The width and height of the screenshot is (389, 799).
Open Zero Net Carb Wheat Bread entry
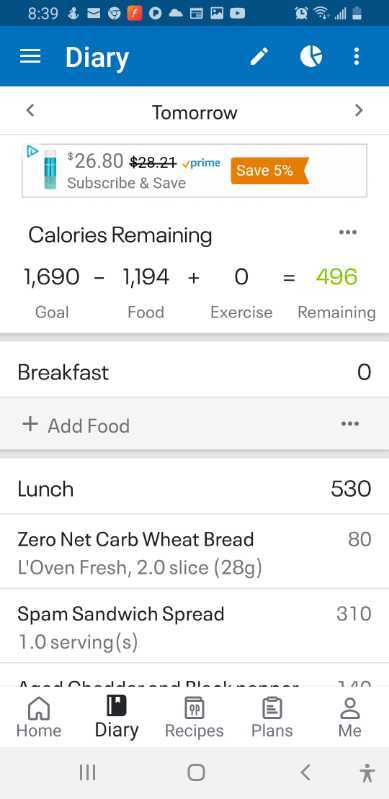pyautogui.click(x=194, y=551)
